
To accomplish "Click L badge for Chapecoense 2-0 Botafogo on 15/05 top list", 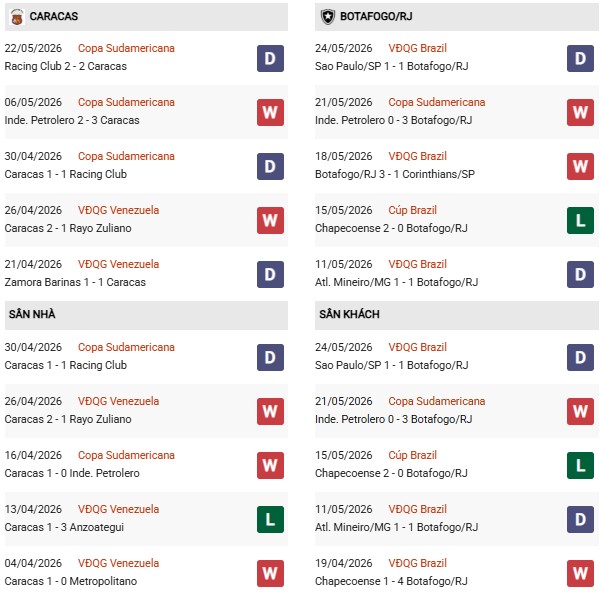I will click(x=580, y=220).
